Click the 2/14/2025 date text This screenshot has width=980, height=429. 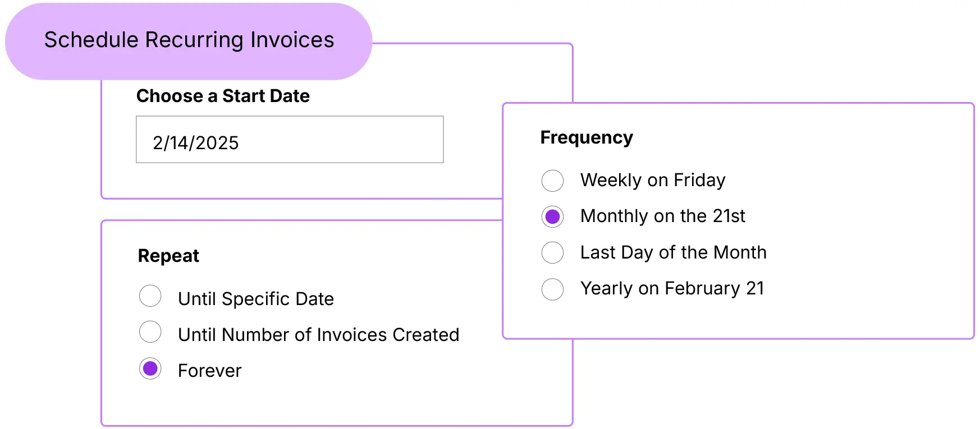pyautogui.click(x=196, y=143)
